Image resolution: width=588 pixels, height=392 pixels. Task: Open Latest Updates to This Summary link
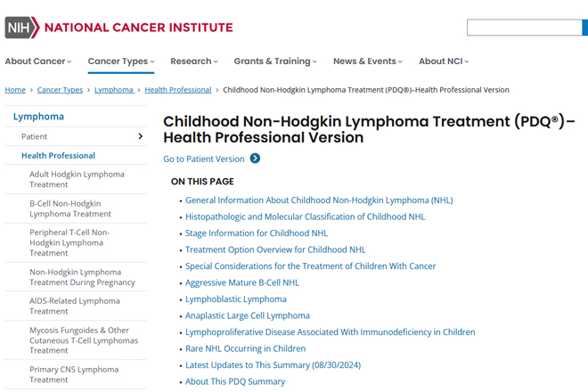[x=273, y=365]
